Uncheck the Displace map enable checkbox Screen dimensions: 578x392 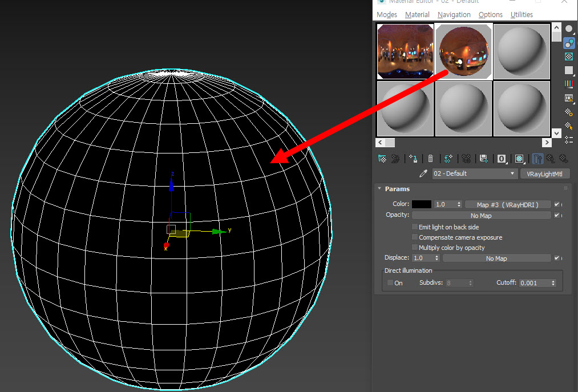click(557, 258)
